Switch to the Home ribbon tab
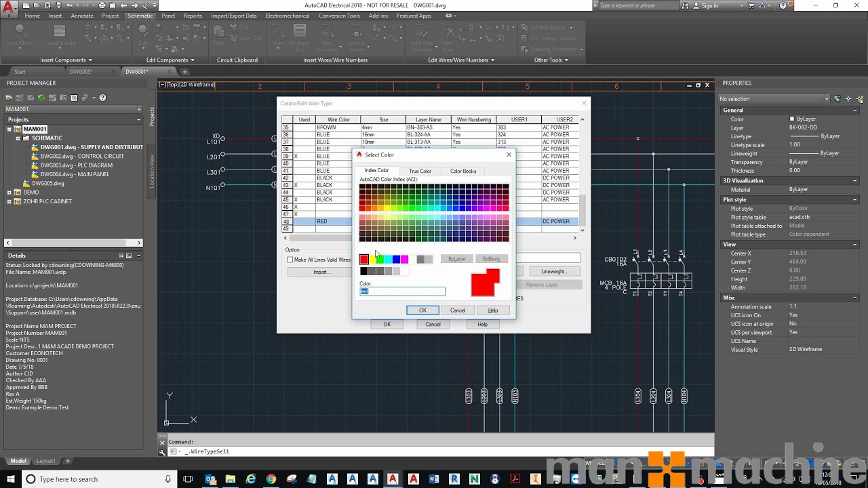 [x=32, y=16]
